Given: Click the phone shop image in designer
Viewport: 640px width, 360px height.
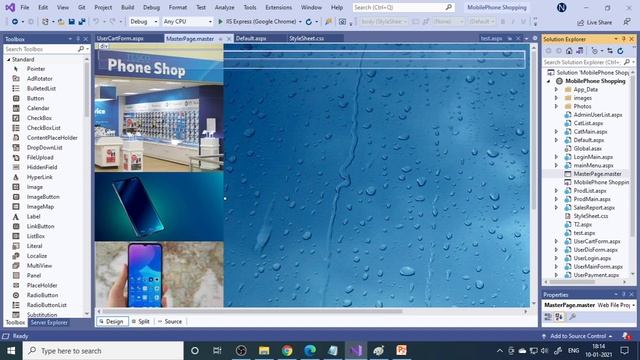Looking at the screenshot, I should point(159,108).
